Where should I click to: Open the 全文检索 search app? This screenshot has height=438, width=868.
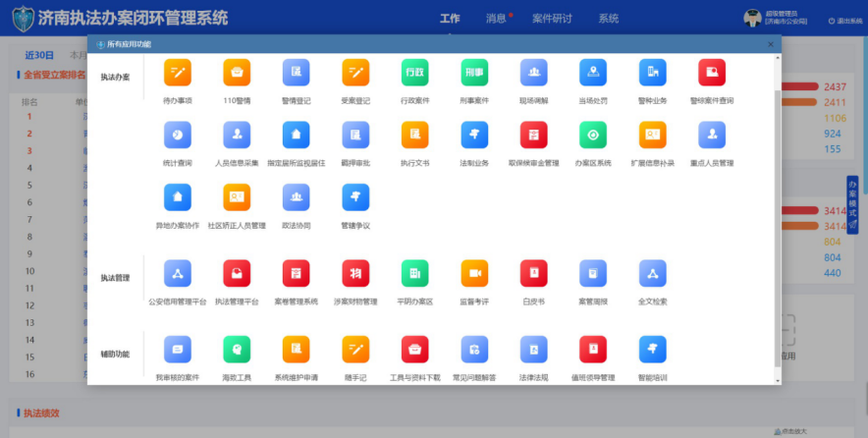(653, 273)
